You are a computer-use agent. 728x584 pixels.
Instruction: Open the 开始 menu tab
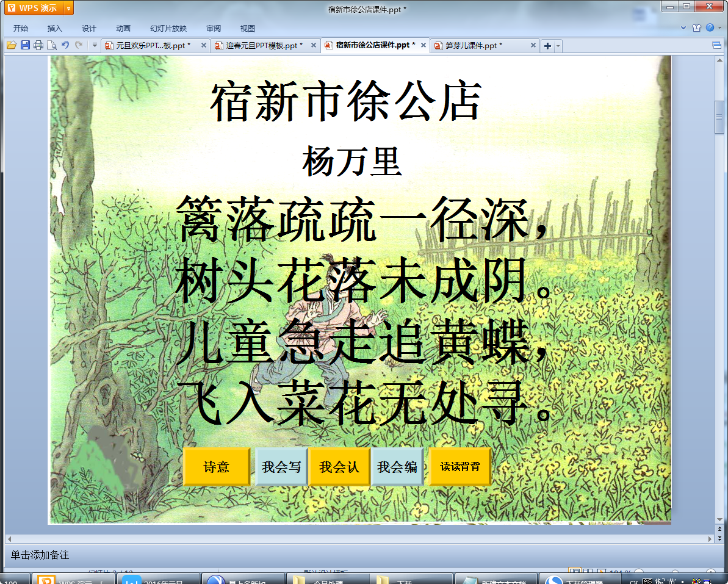click(x=20, y=28)
